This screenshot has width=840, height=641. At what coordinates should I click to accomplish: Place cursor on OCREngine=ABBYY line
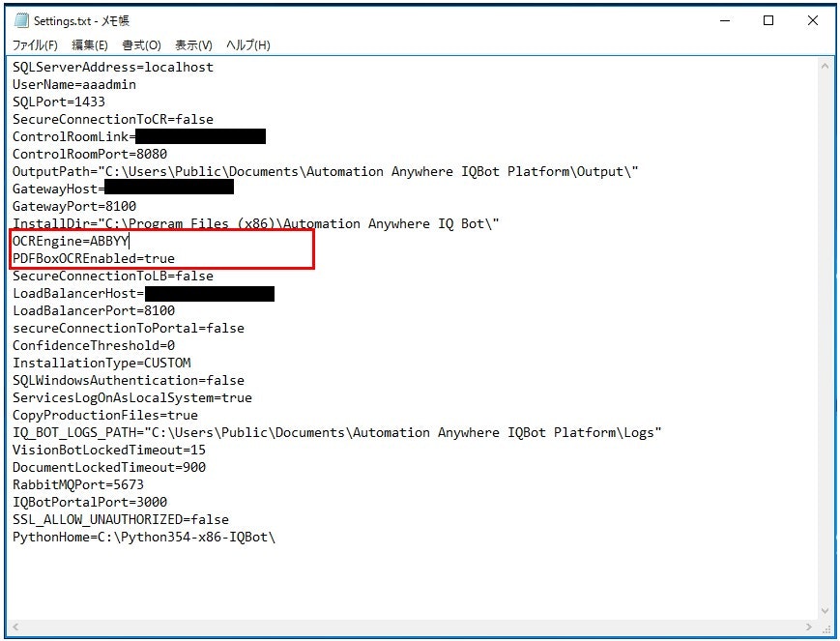[71, 241]
